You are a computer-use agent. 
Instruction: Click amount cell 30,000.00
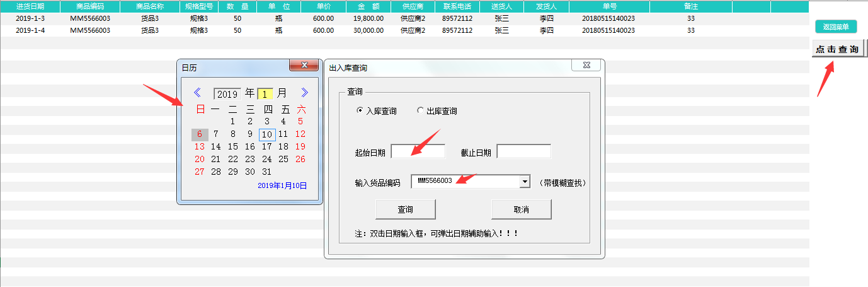pos(368,30)
